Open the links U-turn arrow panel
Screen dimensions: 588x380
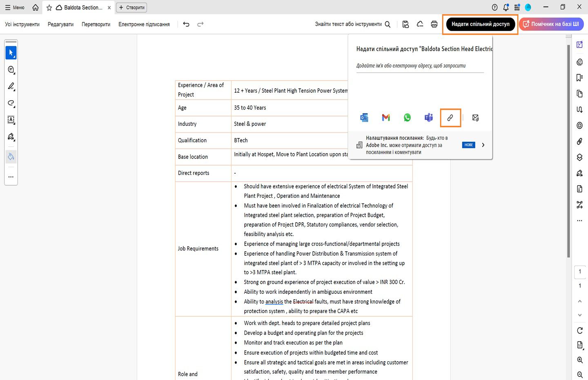click(x=579, y=110)
